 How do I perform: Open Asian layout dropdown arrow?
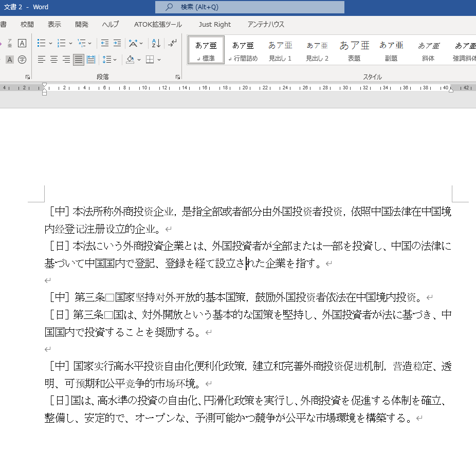[x=141, y=43]
